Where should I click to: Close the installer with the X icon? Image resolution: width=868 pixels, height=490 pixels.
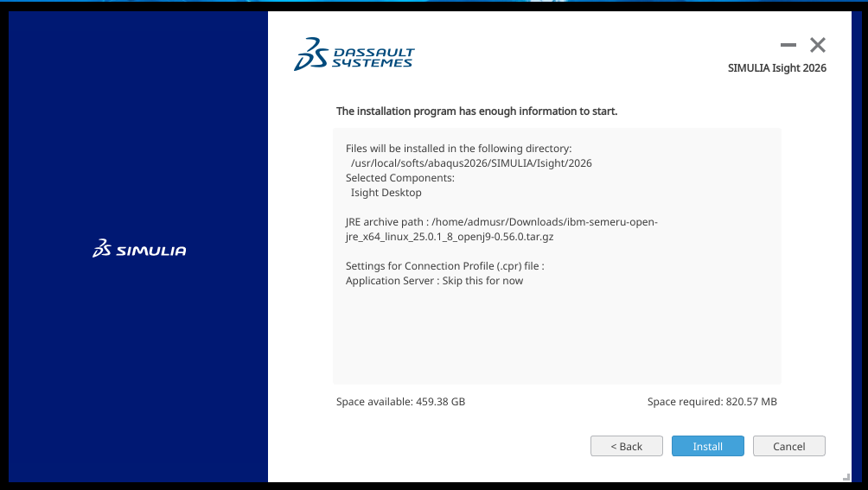tap(818, 45)
